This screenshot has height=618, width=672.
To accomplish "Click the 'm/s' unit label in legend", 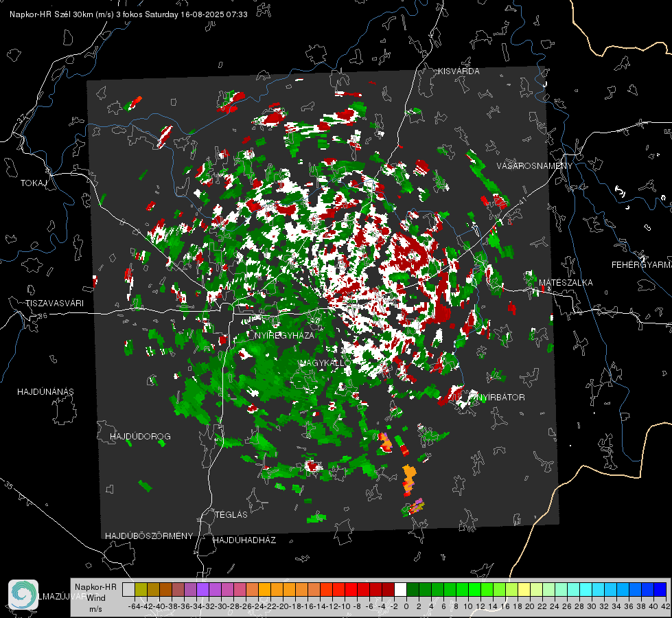I will click(95, 609).
